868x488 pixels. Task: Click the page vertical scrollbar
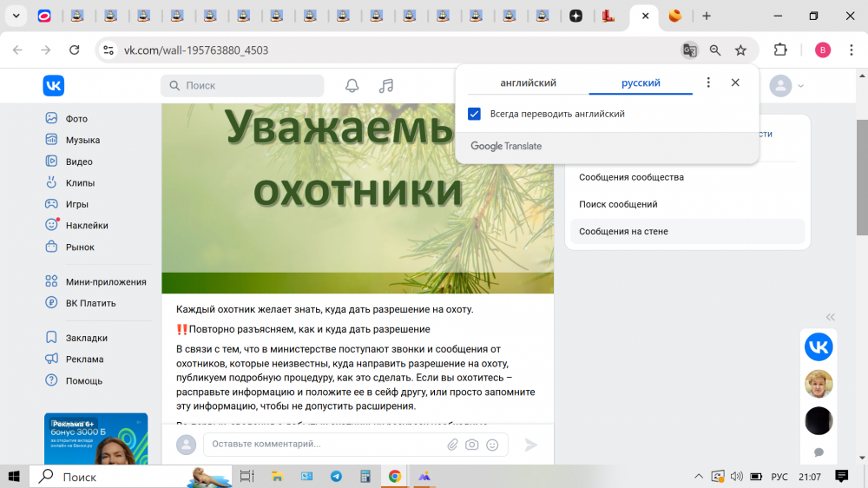(x=861, y=178)
